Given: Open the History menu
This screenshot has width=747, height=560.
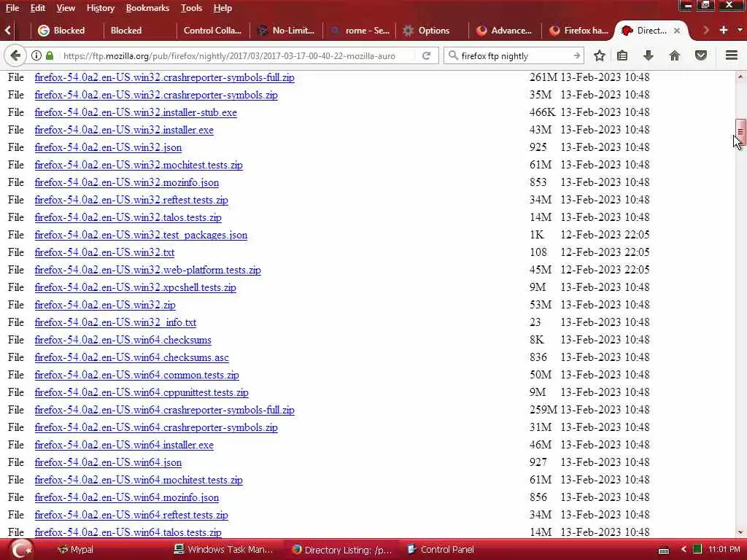Looking at the screenshot, I should (101, 8).
